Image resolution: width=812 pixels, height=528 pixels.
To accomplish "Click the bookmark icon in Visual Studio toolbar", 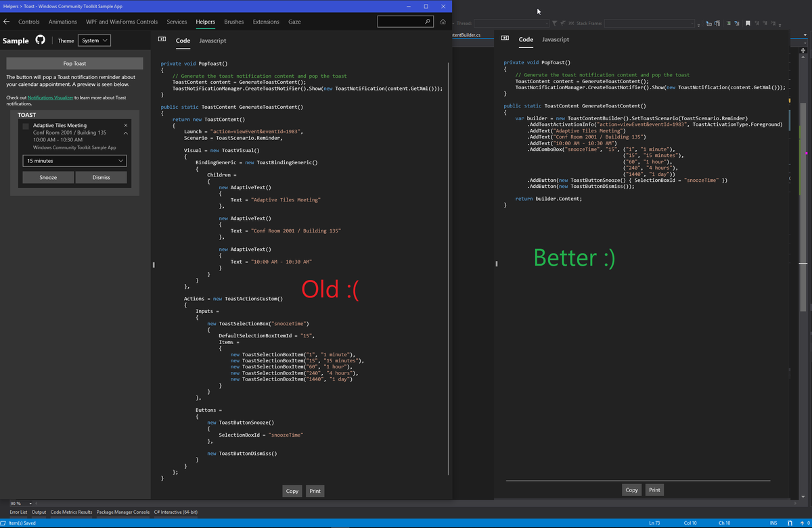I will click(x=748, y=24).
